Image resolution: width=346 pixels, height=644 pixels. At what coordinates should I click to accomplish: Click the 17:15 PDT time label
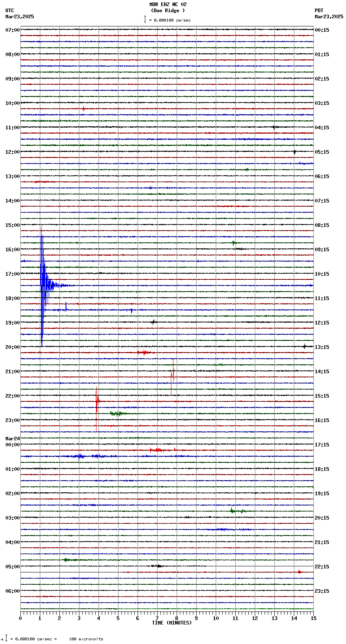[x=322, y=445]
